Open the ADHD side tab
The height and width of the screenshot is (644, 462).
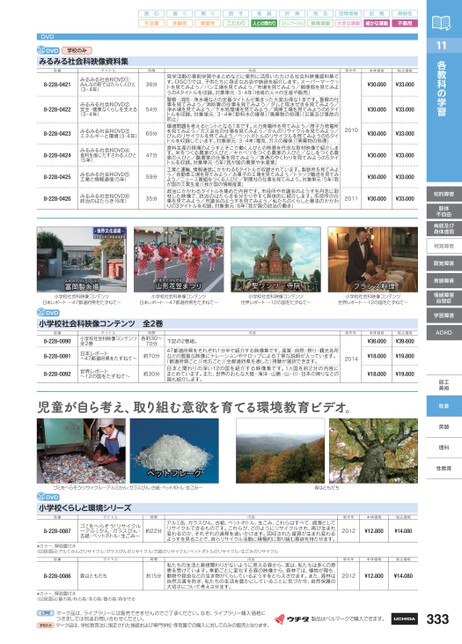(x=444, y=333)
